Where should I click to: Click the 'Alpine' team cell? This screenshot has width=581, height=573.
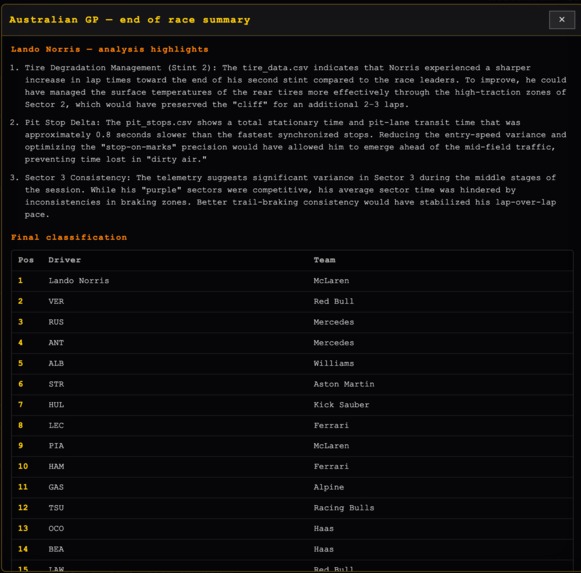coord(329,487)
